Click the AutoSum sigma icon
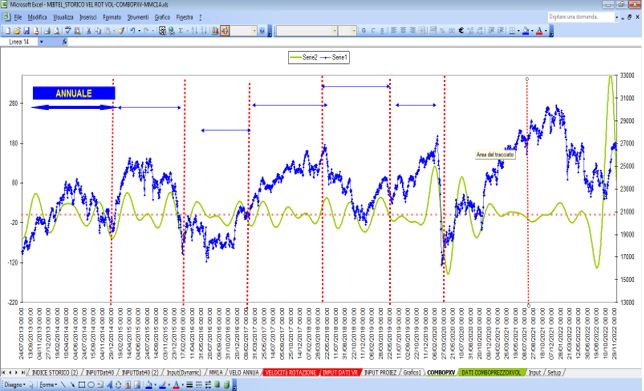Image resolution: width=644 pixels, height=391 pixels. tap(180, 31)
